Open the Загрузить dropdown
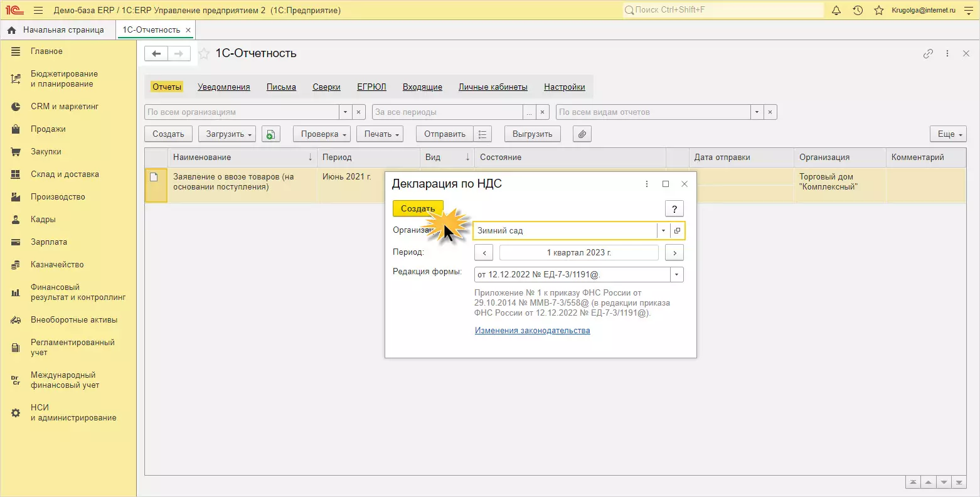 227,134
